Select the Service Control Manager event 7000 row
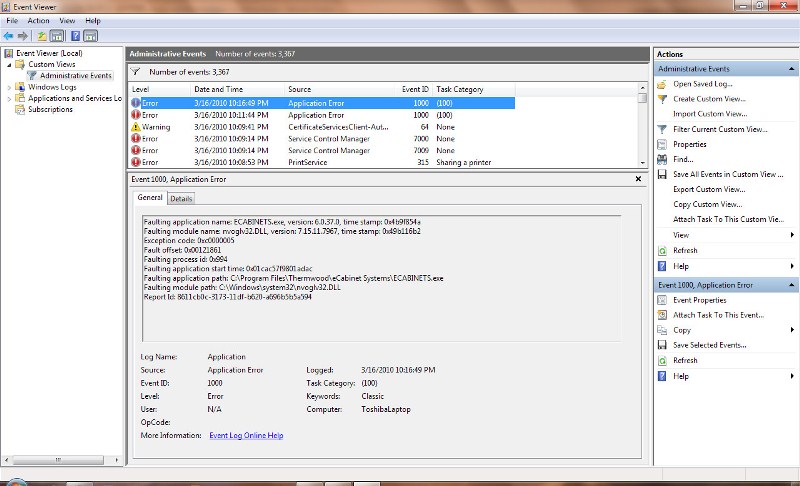 coord(321,139)
